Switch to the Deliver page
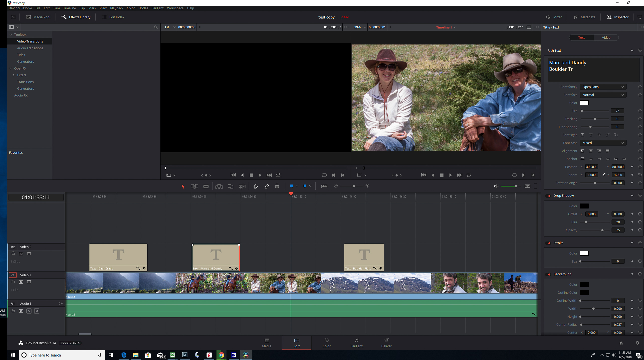This screenshot has height=360, width=644. coord(386,343)
